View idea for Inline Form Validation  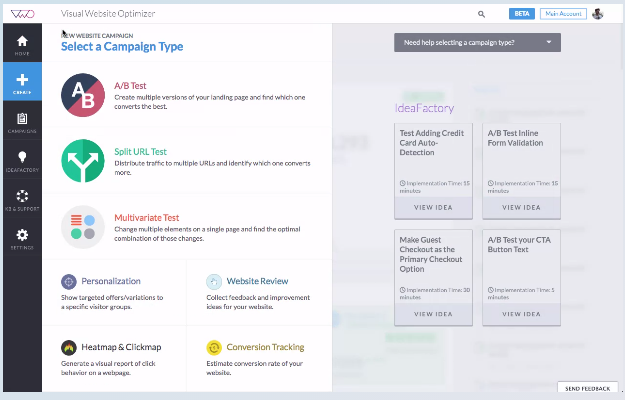(x=521, y=208)
